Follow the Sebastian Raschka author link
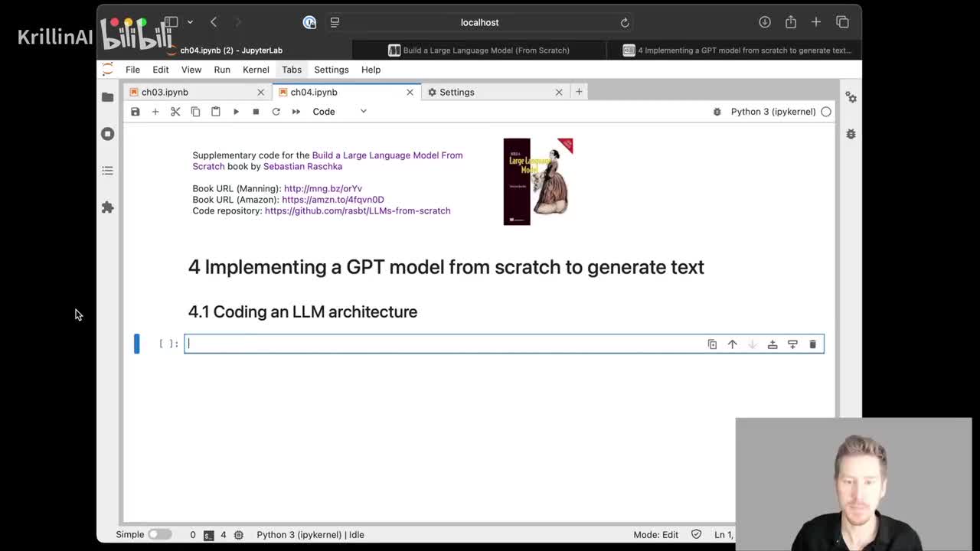The image size is (980, 551). click(x=302, y=166)
